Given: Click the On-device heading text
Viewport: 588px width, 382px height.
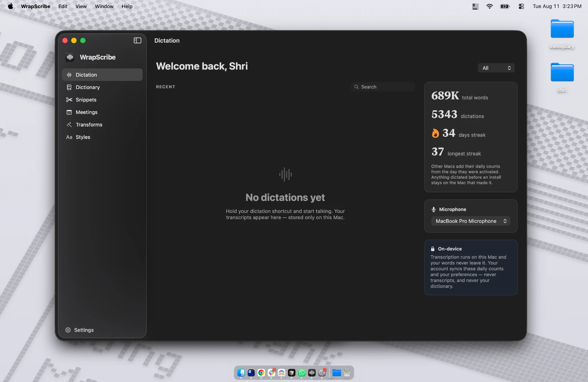Looking at the screenshot, I should coord(450,249).
